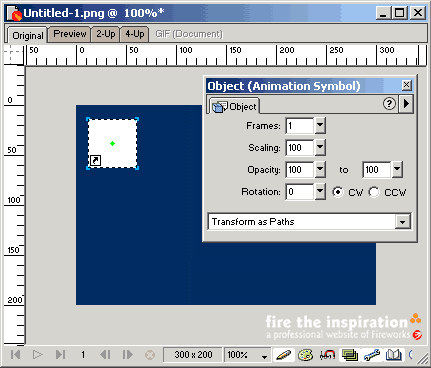Switch to the Preview tab
The width and height of the screenshot is (431, 368).
tap(70, 34)
